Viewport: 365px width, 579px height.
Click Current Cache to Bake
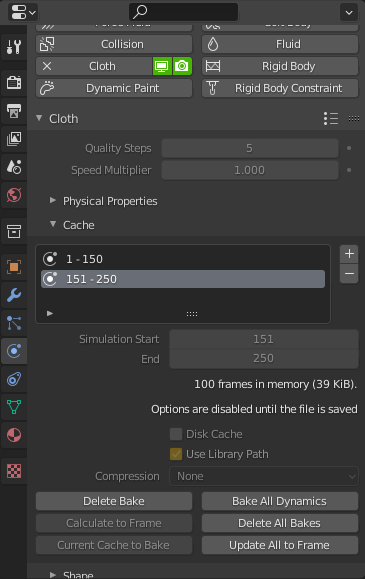tap(114, 545)
